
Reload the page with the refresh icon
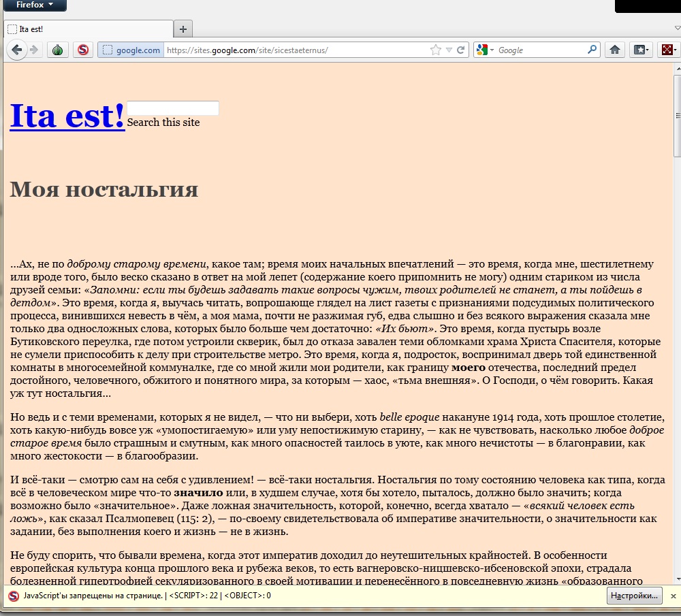(461, 50)
